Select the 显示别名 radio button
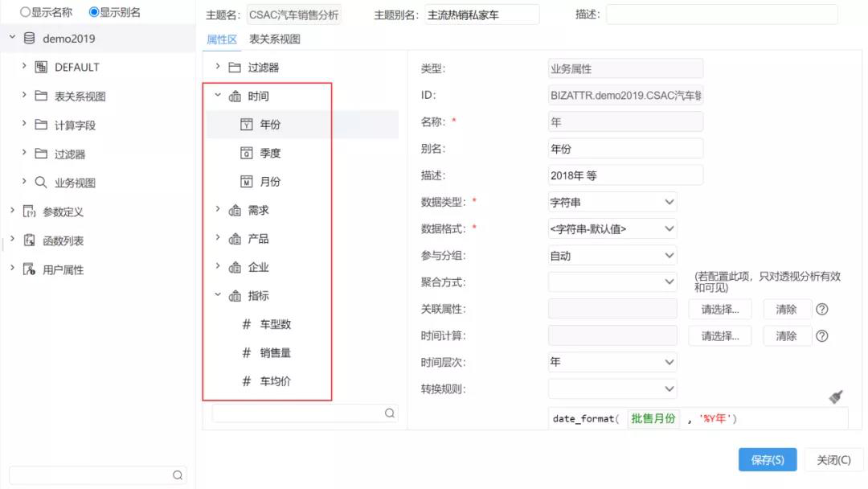The image size is (868, 489). 93,11
